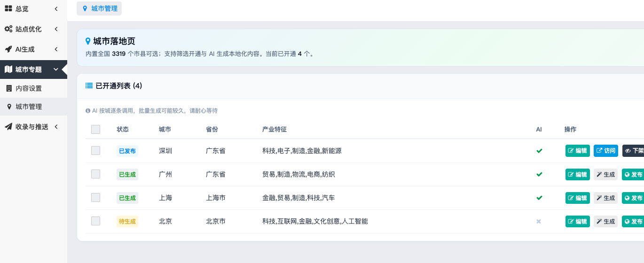This screenshot has width=644, height=263.
Task: Click the 已生成 status badge for 上海
Action: tap(127, 198)
